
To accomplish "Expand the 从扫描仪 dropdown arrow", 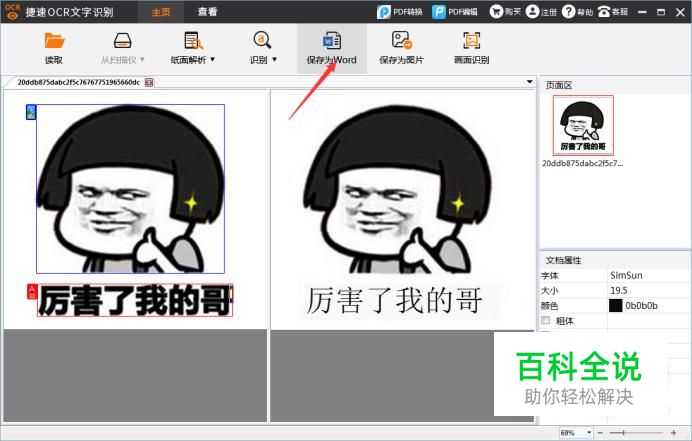I will pyautogui.click(x=142, y=59).
